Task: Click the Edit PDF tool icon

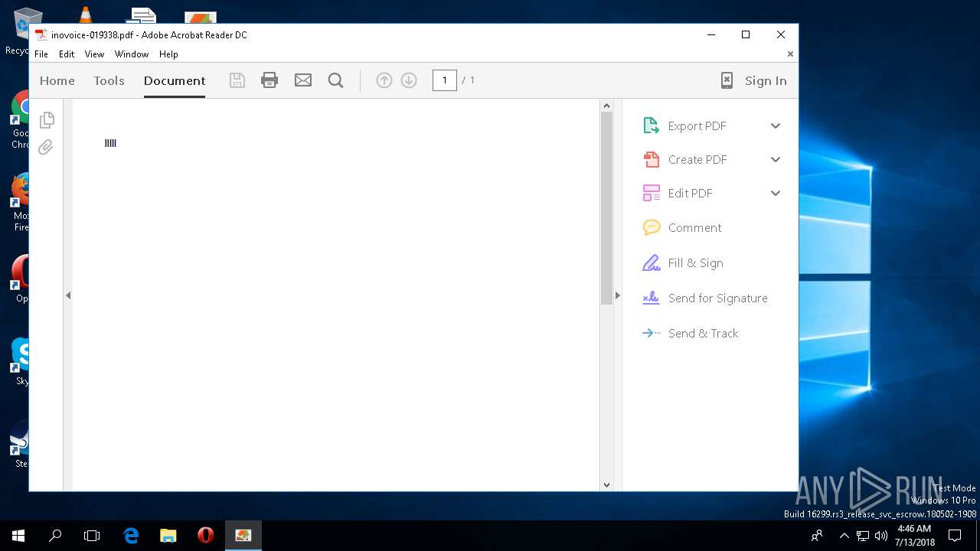Action: (651, 193)
